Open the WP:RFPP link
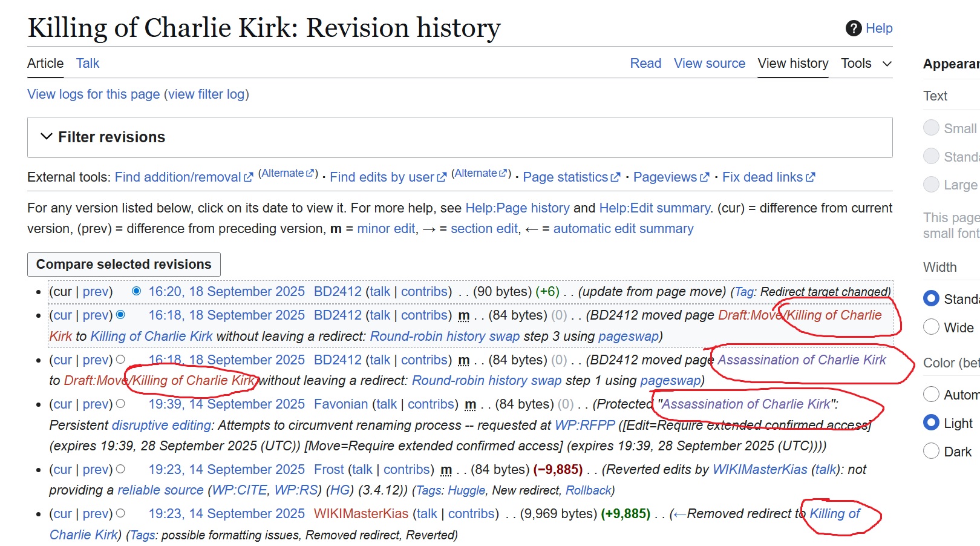Image resolution: width=980 pixels, height=546 pixels. tap(585, 426)
